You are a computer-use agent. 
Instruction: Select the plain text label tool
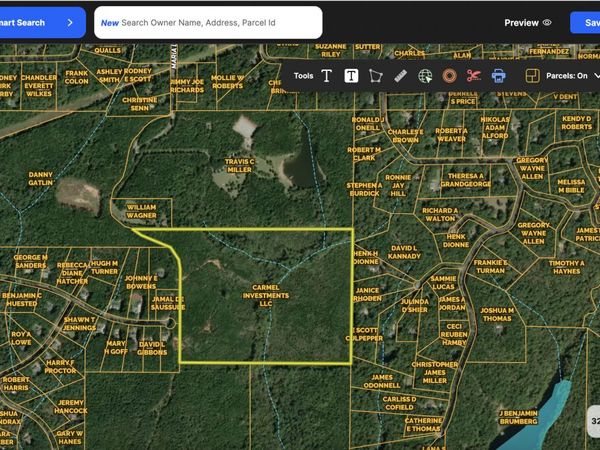click(326, 75)
